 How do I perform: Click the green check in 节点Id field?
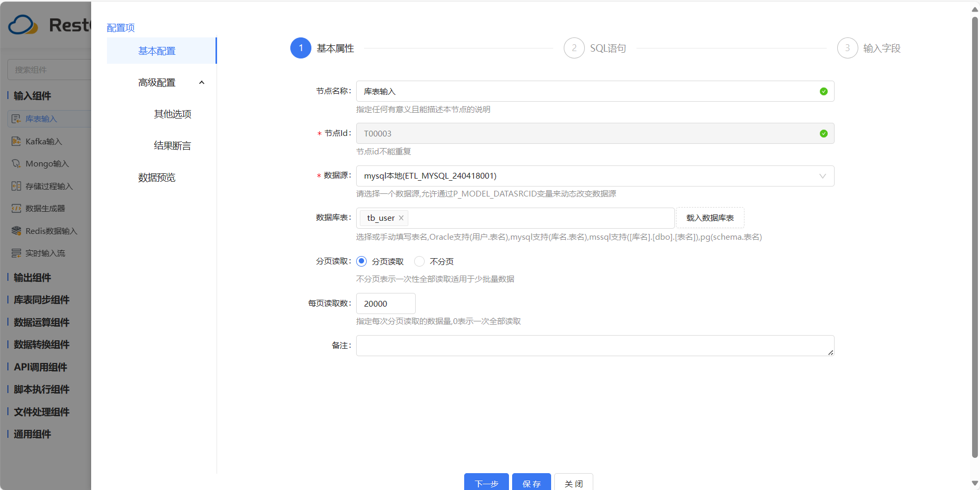[824, 134]
